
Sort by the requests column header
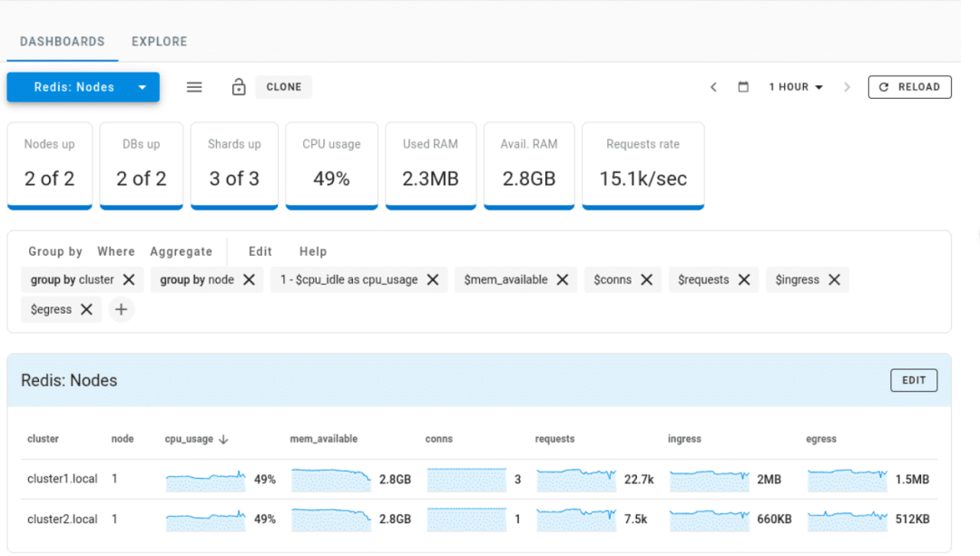pos(555,439)
